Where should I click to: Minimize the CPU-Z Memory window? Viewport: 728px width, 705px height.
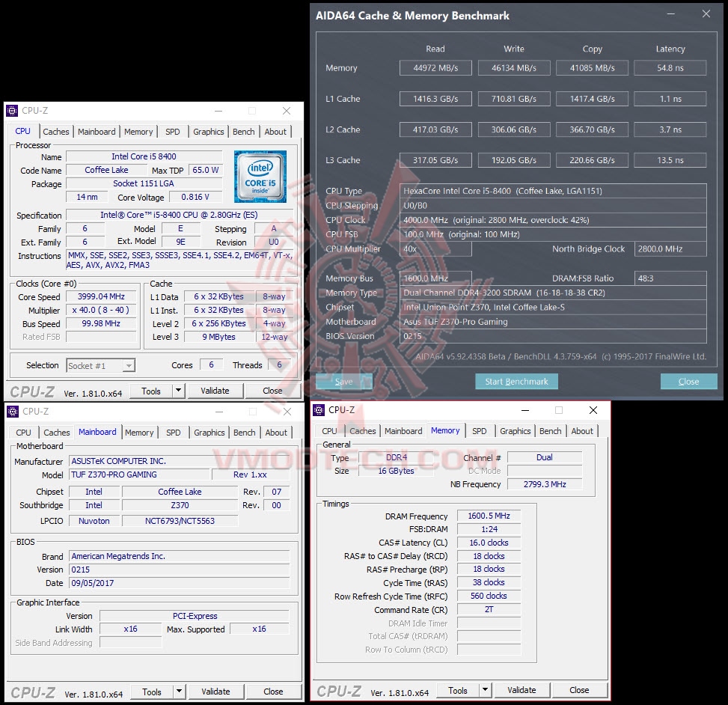[525, 410]
